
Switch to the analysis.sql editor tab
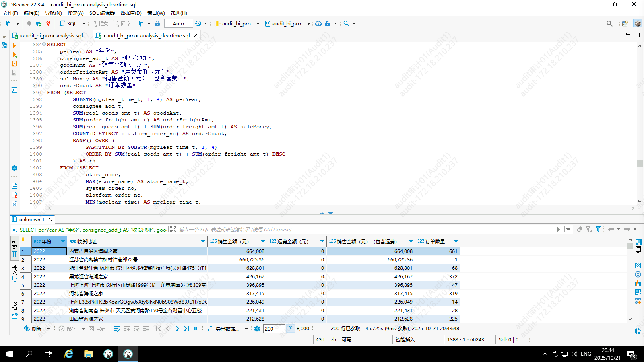pyautogui.click(x=51, y=35)
